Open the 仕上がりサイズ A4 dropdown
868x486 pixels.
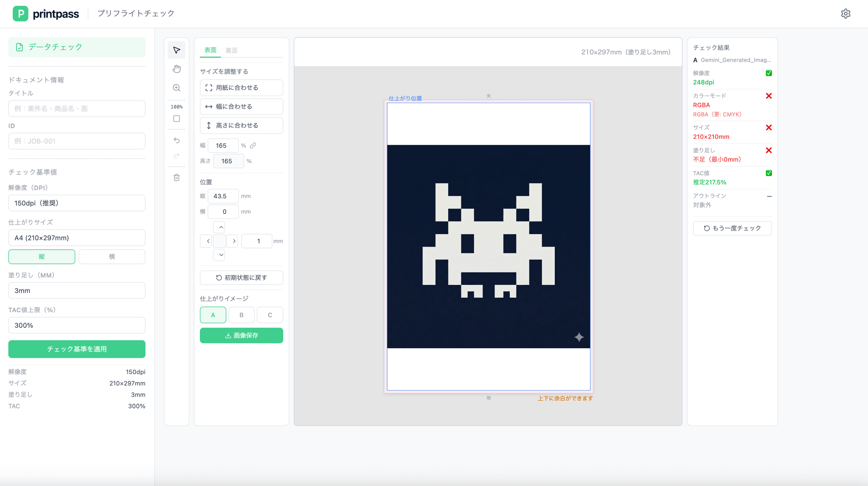pyautogui.click(x=77, y=238)
